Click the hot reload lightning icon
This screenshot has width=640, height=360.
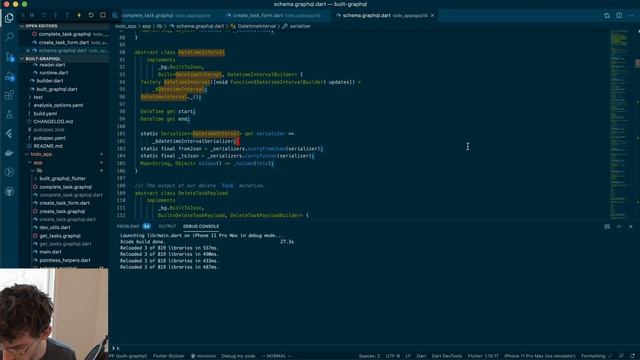pos(79,15)
